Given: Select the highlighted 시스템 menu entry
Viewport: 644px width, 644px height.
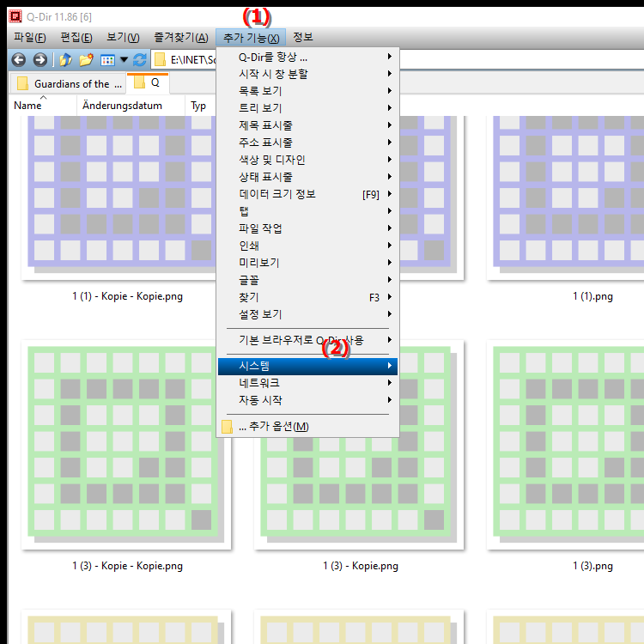Looking at the screenshot, I should pyautogui.click(x=307, y=366).
